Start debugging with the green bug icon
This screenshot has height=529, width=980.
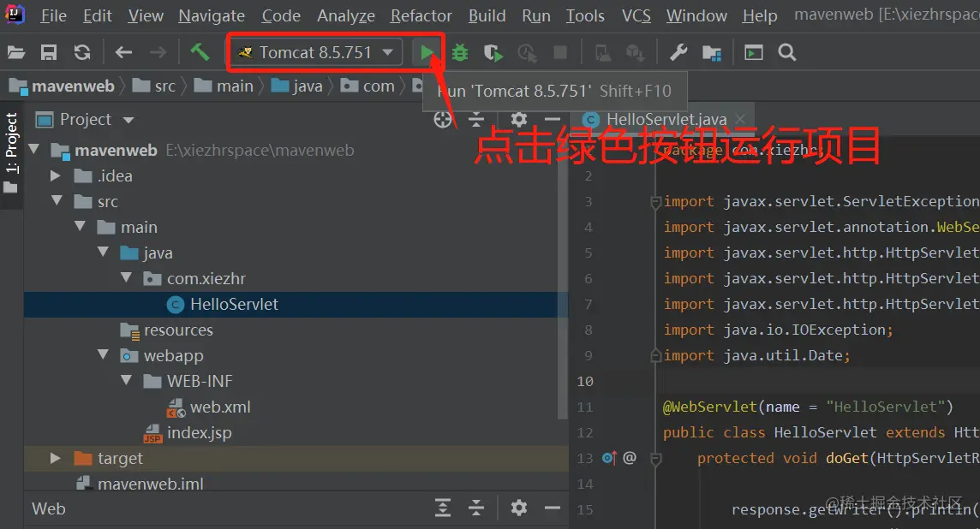click(460, 52)
